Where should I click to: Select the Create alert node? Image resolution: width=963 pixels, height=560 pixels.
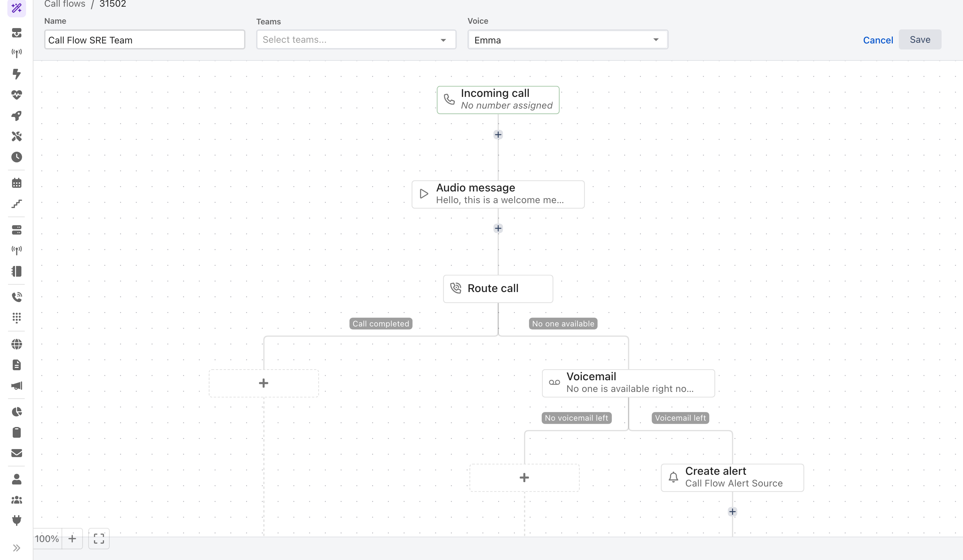[x=732, y=477]
